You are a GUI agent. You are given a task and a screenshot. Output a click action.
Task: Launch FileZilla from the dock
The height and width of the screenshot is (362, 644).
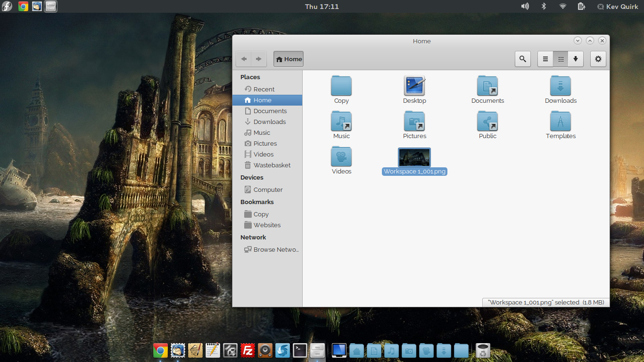[x=248, y=350]
